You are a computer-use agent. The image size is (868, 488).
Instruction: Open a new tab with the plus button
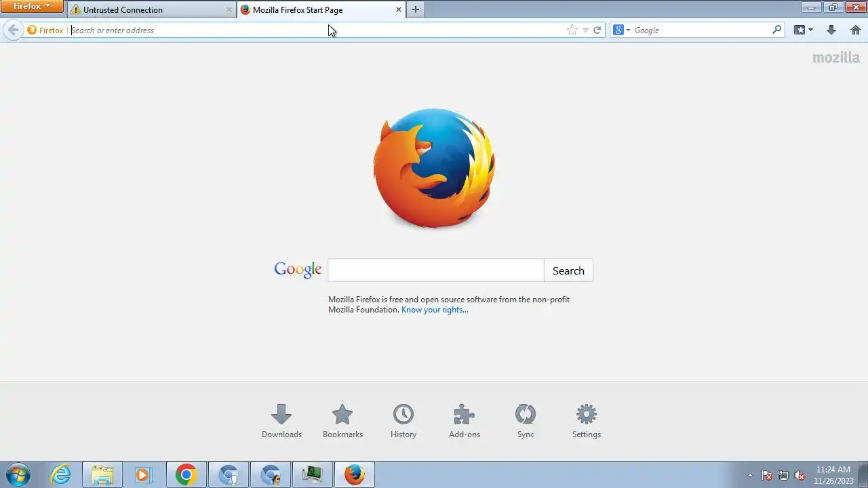(416, 9)
